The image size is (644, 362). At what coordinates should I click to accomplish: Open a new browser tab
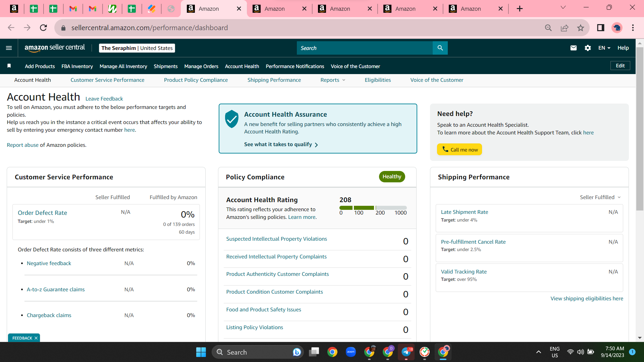click(520, 9)
